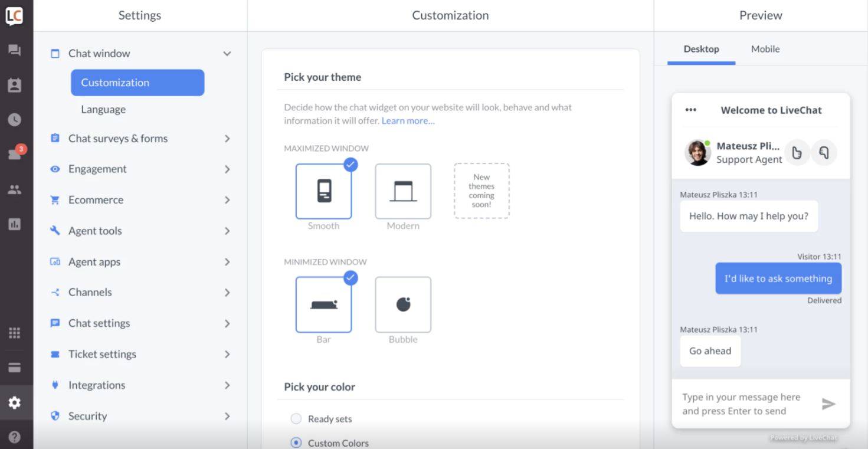Open Customers contact card icon in sidebar
Screen dimensions: 868x449
pos(14,86)
